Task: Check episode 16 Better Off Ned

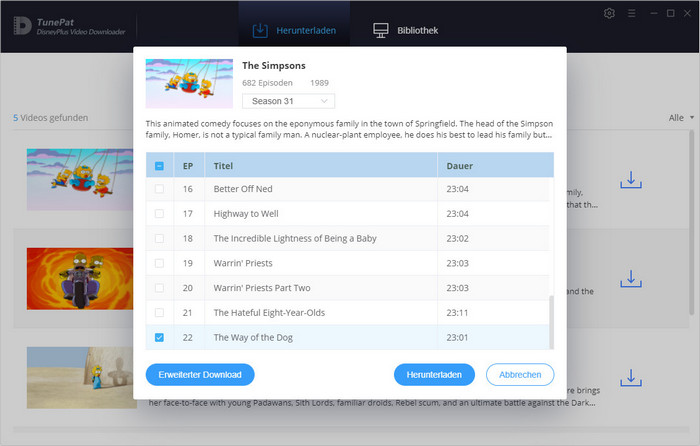Action: (x=159, y=189)
